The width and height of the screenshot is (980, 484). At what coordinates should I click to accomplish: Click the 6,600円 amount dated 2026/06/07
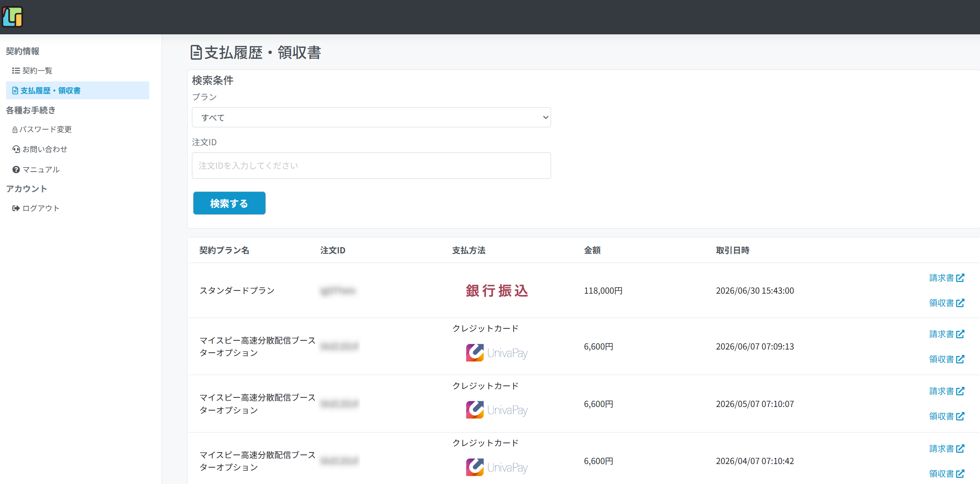coord(599,346)
